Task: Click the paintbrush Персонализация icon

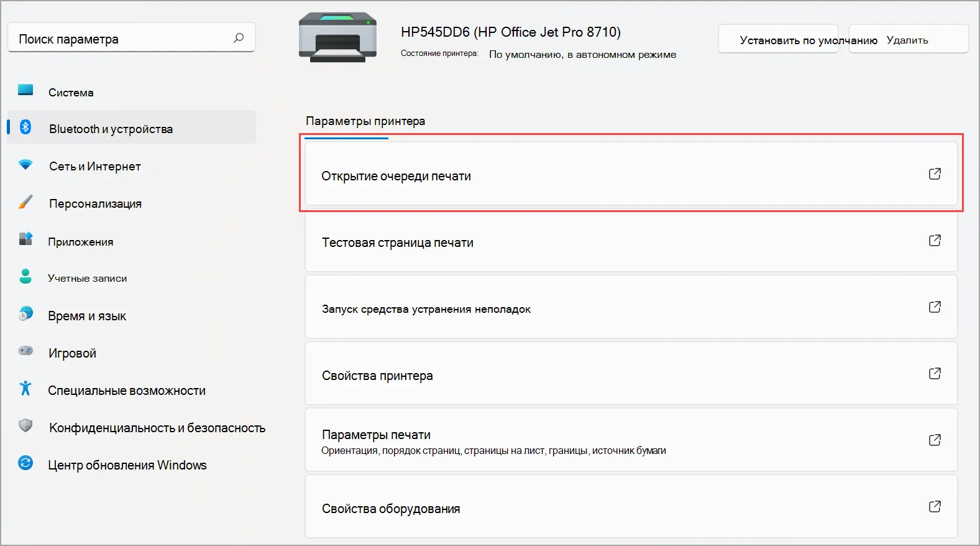Action: point(25,201)
